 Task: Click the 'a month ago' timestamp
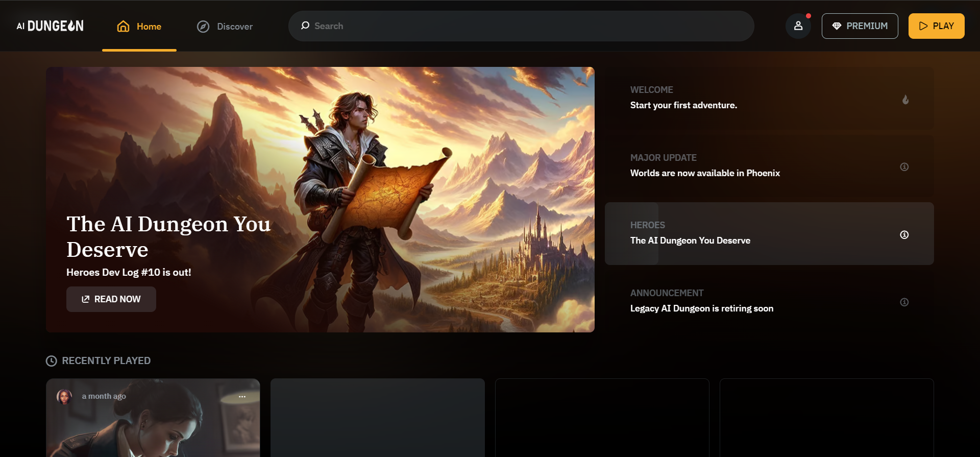click(104, 396)
